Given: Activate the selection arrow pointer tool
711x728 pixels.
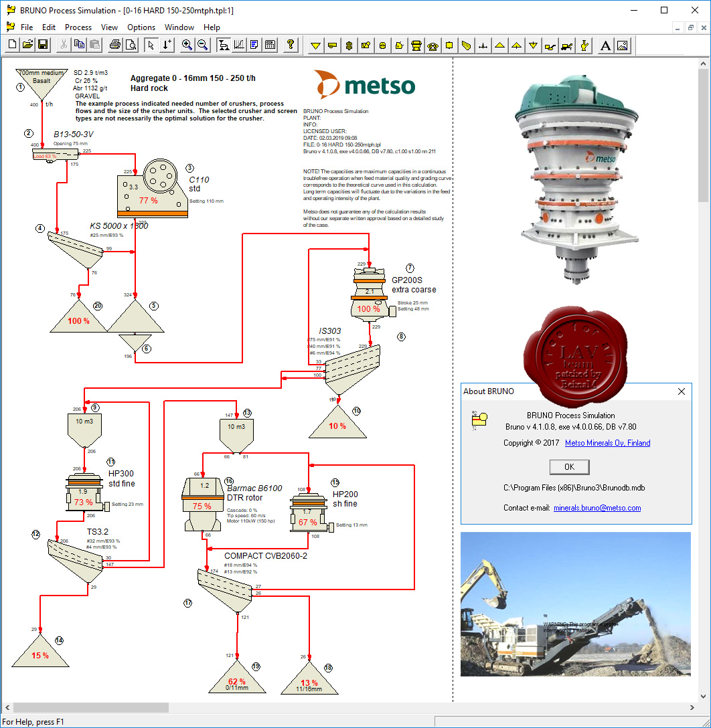Looking at the screenshot, I should click(x=151, y=45).
